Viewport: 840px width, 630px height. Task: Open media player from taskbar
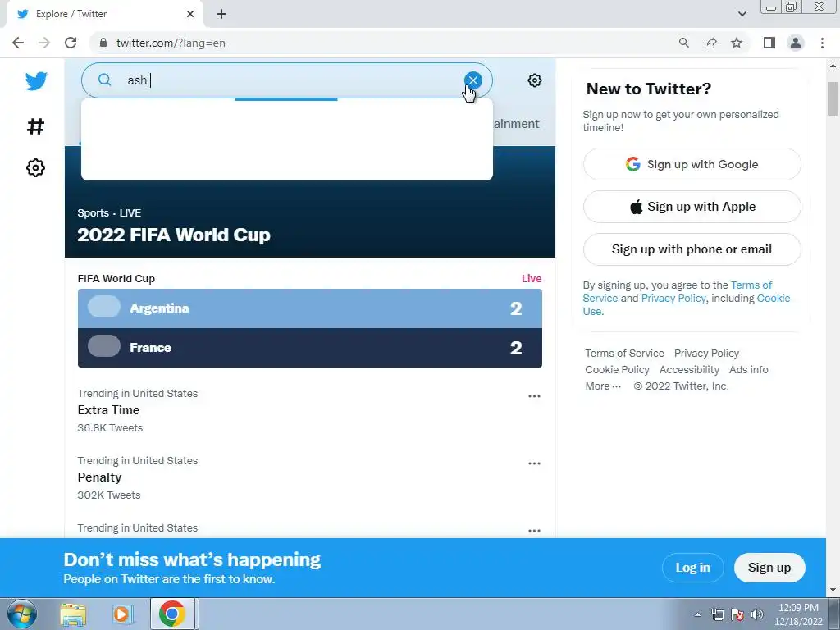[121, 614]
